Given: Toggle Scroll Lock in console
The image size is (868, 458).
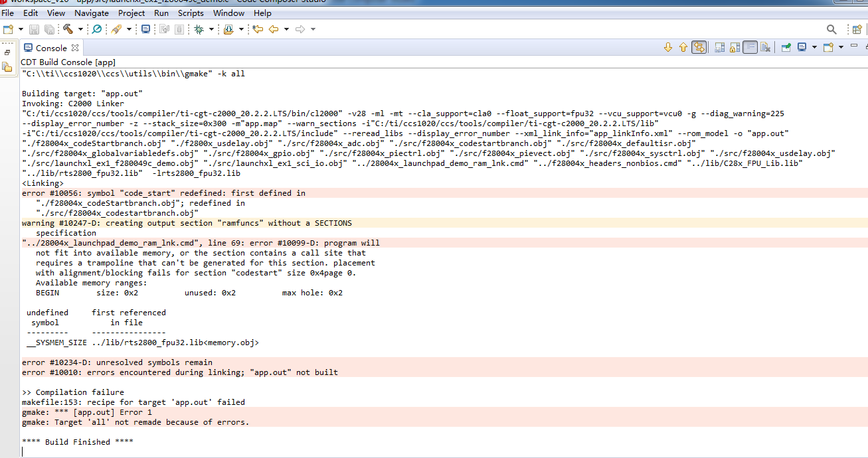Looking at the screenshot, I should pyautogui.click(x=735, y=47).
